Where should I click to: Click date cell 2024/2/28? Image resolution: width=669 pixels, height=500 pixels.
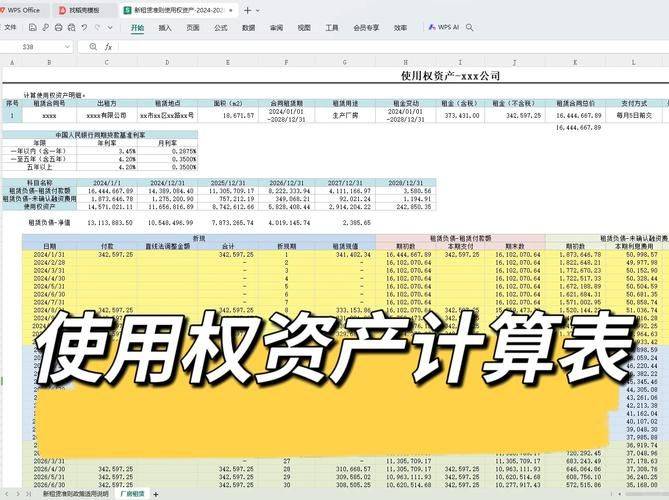pos(49,262)
